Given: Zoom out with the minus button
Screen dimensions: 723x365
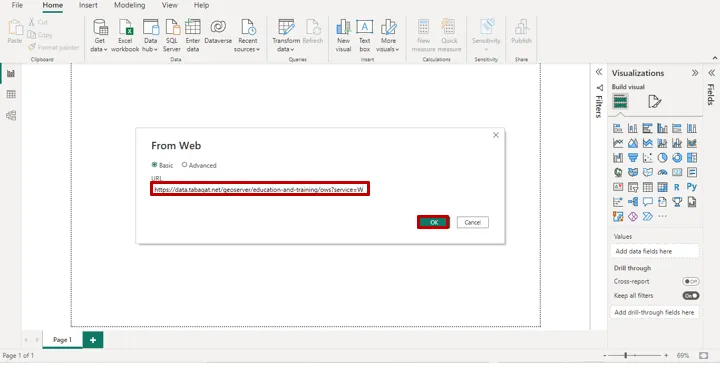Looking at the screenshot, I should click(604, 356).
